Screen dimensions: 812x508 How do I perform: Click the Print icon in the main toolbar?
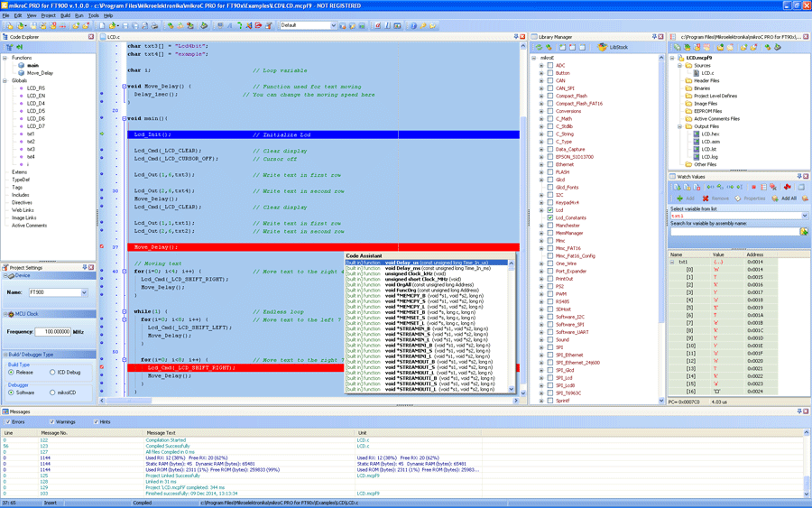tap(154, 25)
